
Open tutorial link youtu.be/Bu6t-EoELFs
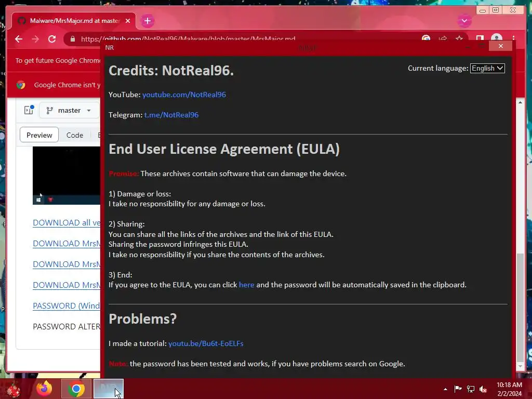(206, 344)
